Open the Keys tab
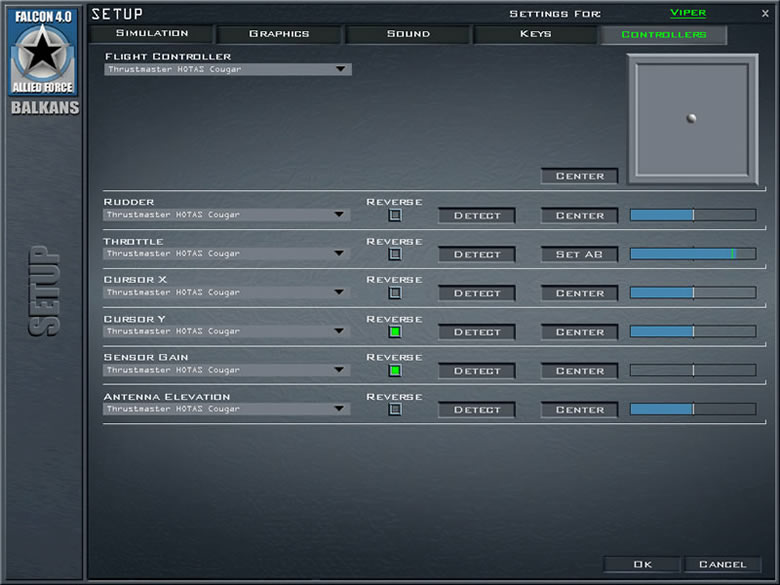Screen dimensions: 780x585 (535, 34)
